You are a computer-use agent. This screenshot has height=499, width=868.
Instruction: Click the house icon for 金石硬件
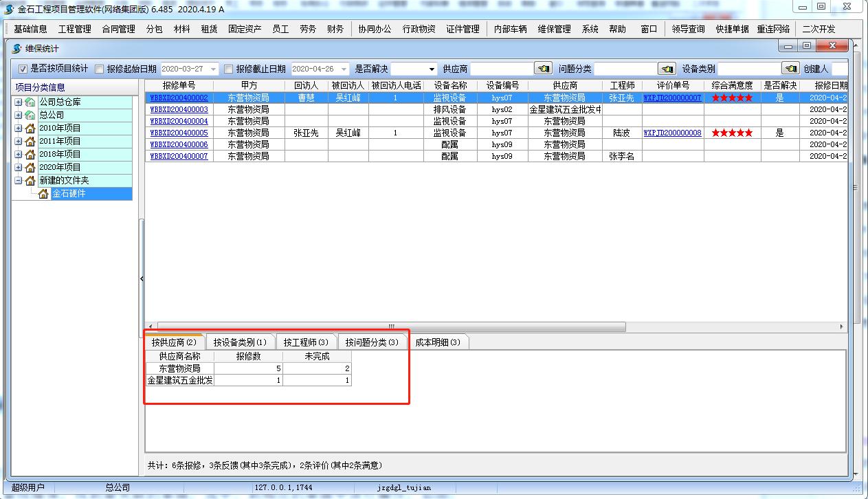44,194
